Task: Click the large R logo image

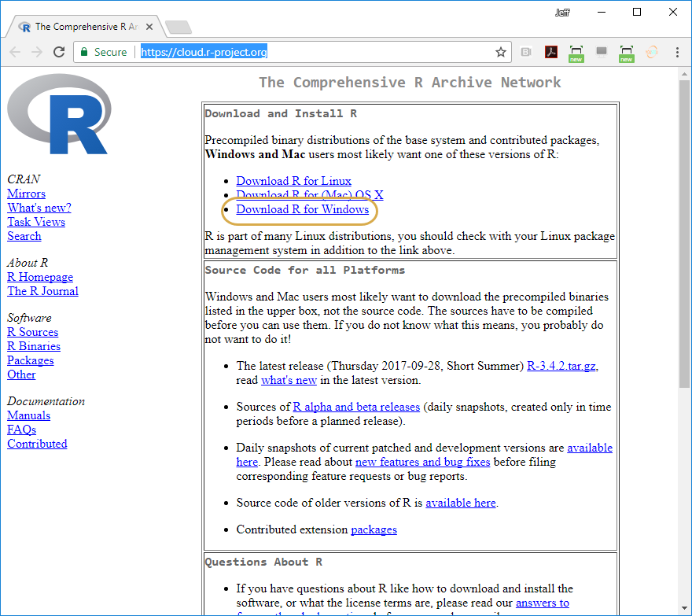Action: point(58,115)
